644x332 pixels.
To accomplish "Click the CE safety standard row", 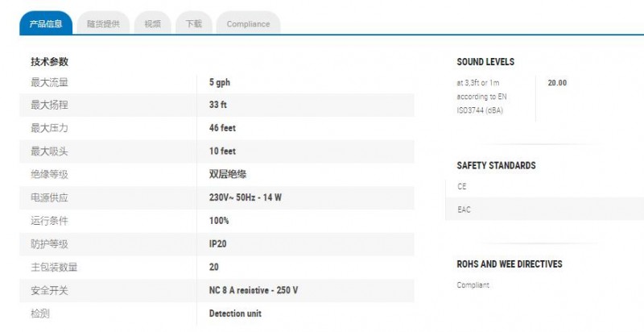I will 462,186.
